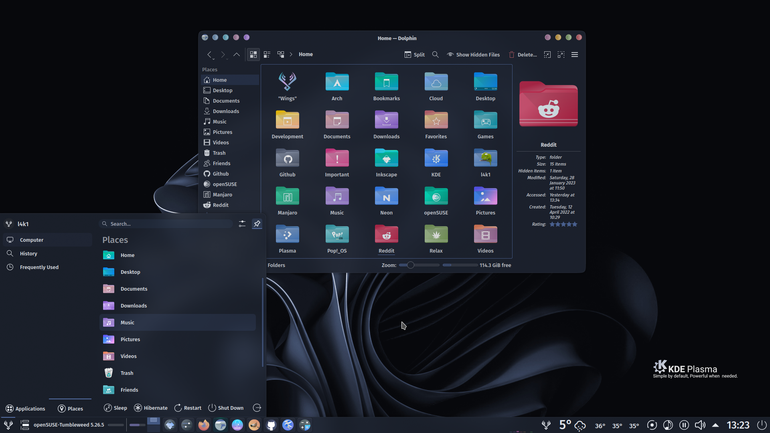Click the l4k1 user header in launcher
The width and height of the screenshot is (770, 433).
pos(17,224)
